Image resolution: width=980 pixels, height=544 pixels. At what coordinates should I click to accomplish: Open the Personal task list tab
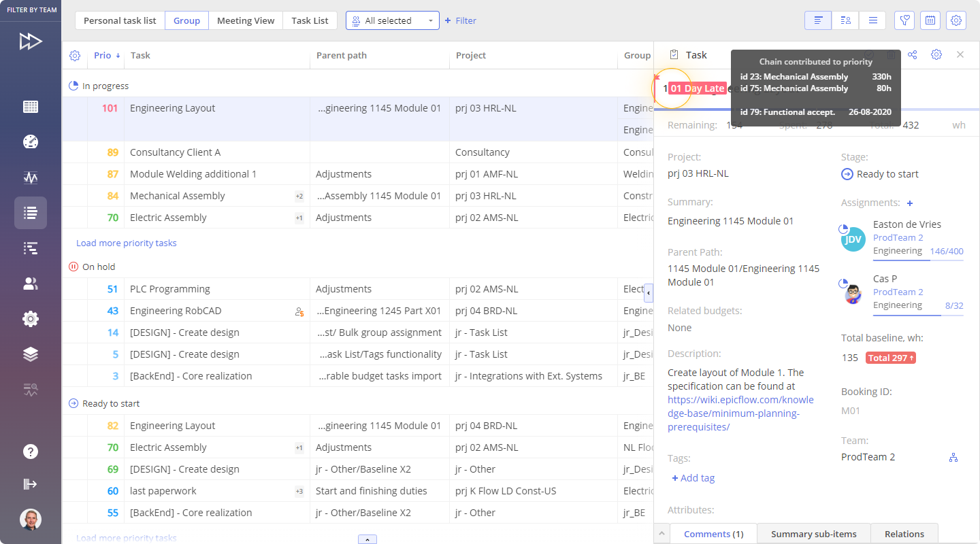(x=120, y=20)
